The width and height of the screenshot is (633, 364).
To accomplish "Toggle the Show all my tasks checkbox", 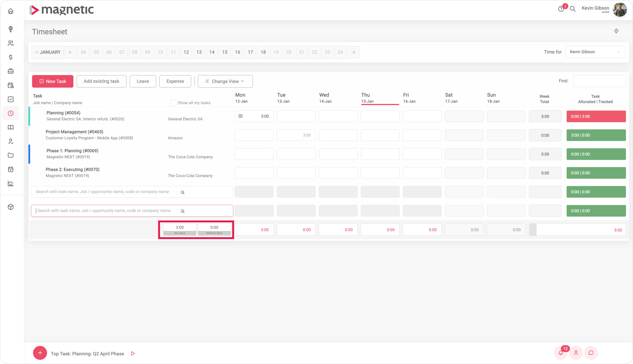I will pyautogui.click(x=173, y=102).
